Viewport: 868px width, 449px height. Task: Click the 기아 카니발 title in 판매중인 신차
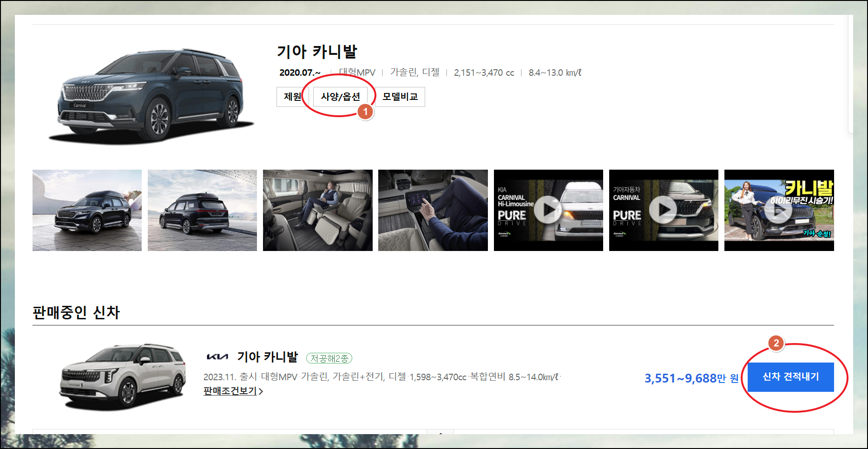tap(268, 357)
